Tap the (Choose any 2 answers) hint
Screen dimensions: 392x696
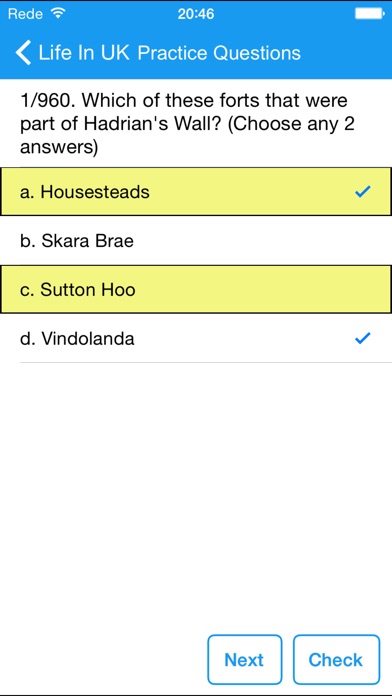[x=187, y=136]
